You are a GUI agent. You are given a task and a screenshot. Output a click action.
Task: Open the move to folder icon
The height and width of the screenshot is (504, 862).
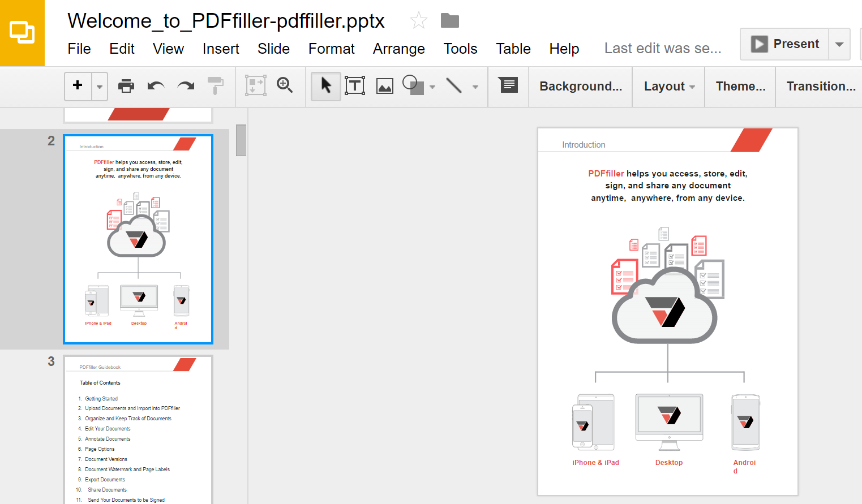(450, 20)
